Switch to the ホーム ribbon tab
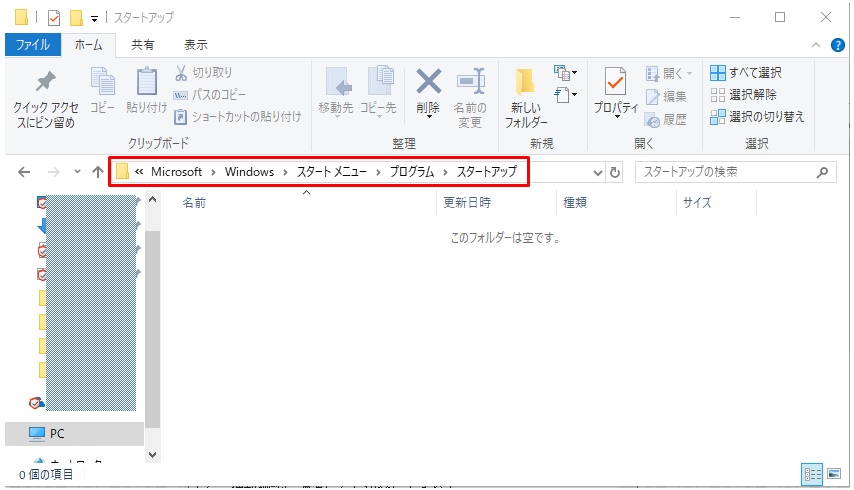854x490 pixels. tap(88, 45)
